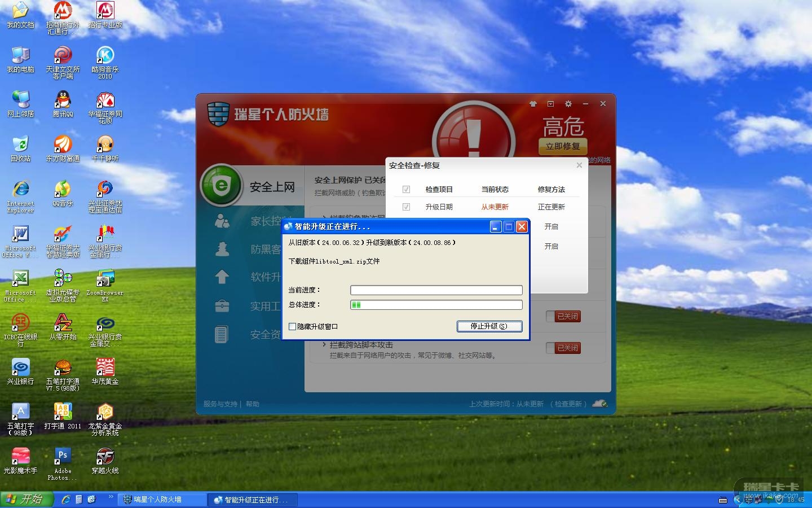Open the Internet Explorer desktop icon
Image resolution: width=812 pixels, height=508 pixels.
pyautogui.click(x=20, y=196)
